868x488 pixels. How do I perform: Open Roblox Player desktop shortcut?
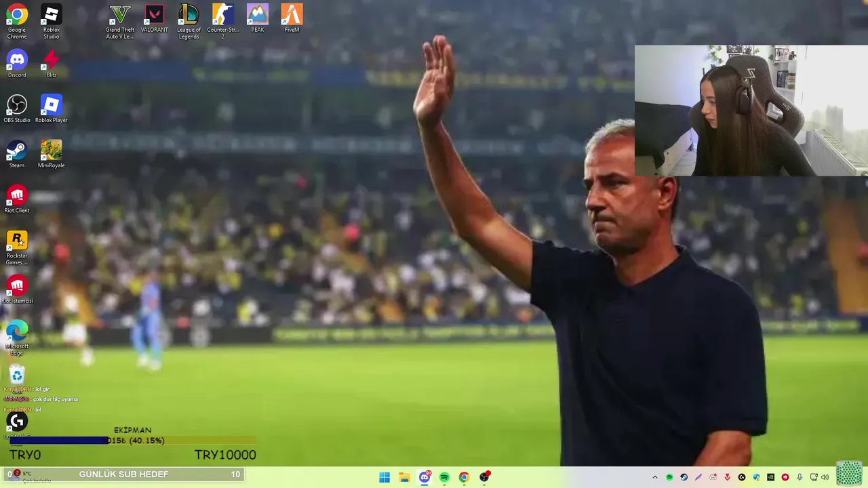[51, 109]
